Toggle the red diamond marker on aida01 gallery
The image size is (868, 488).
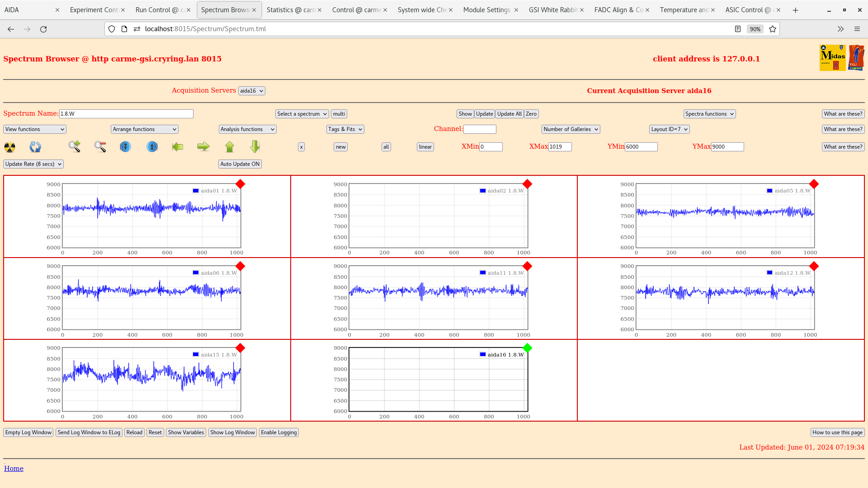(x=240, y=184)
